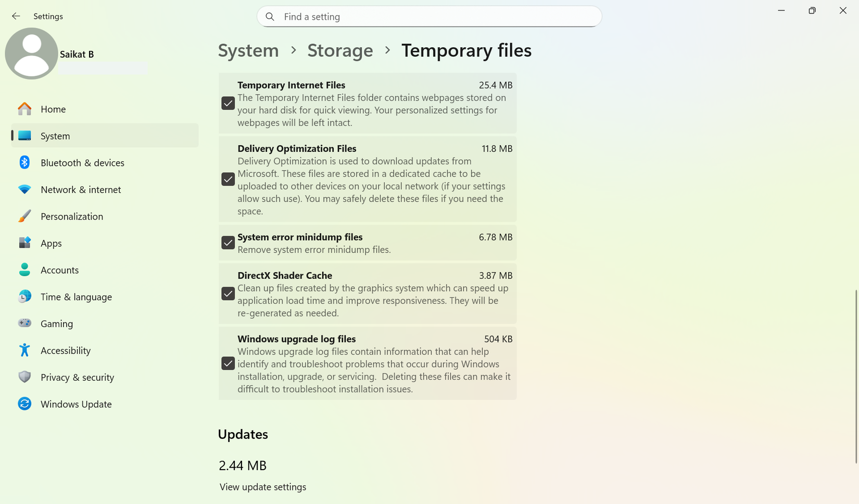Click the Personalization paintbrush icon

(24, 216)
